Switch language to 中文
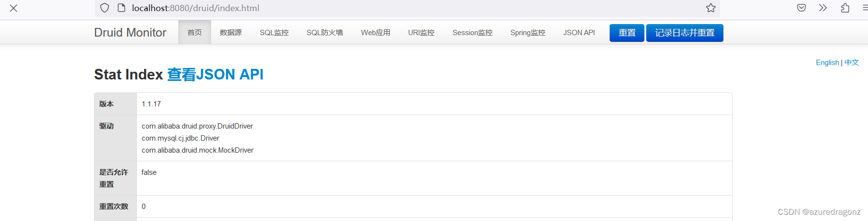 click(x=852, y=63)
